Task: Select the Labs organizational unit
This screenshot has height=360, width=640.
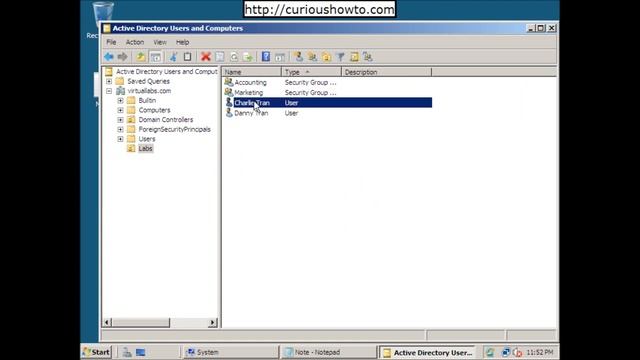Action: pos(145,149)
